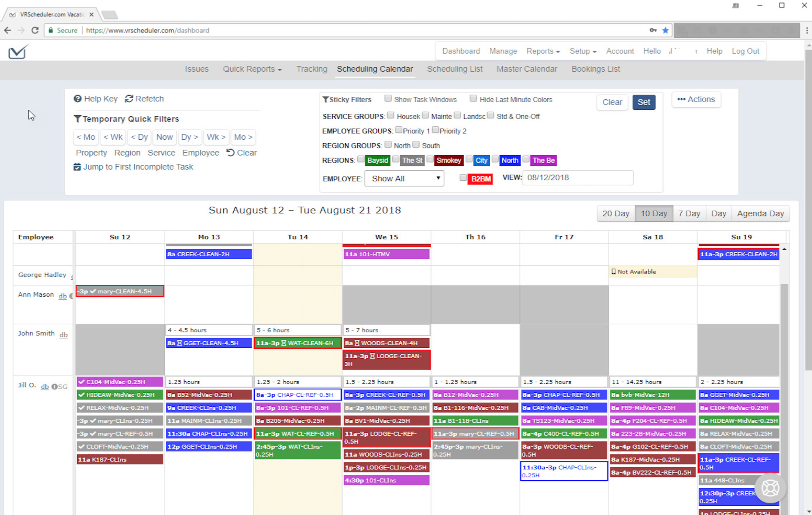Open the Actions button menu
The image size is (812, 515).
(696, 99)
